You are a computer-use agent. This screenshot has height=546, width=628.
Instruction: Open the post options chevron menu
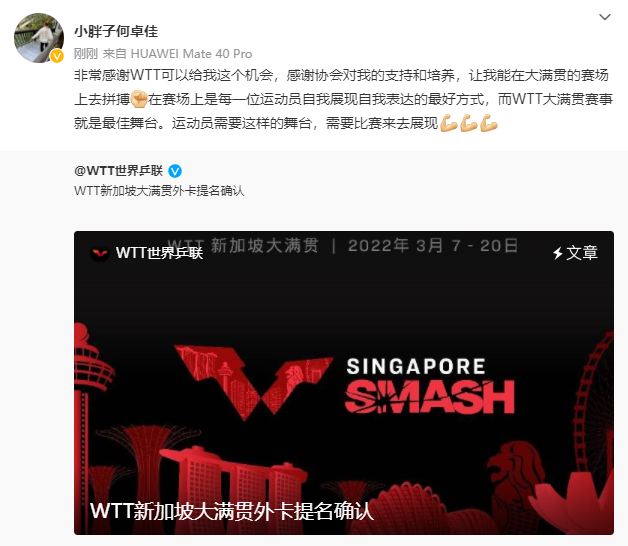(604, 17)
